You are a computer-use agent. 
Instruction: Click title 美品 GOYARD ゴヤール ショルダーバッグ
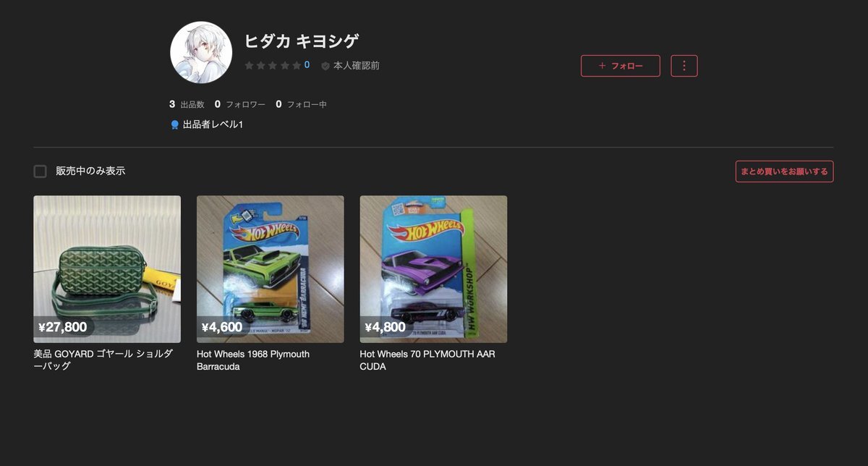(x=103, y=360)
